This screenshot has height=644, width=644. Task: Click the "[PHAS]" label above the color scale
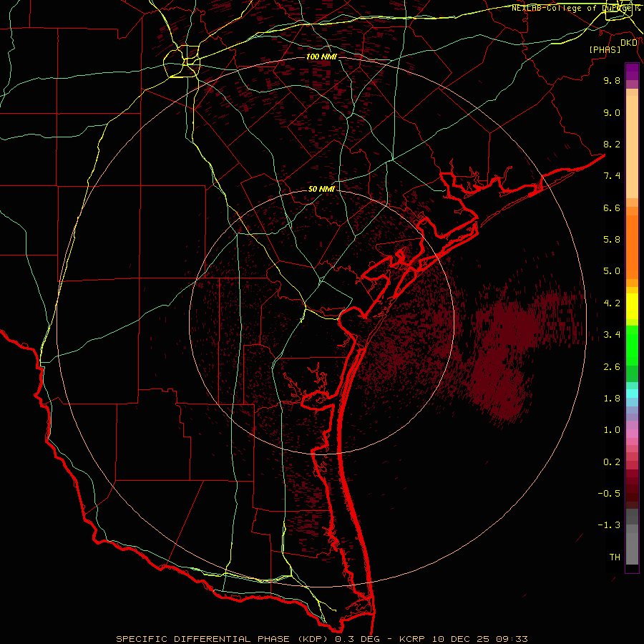[x=605, y=49]
